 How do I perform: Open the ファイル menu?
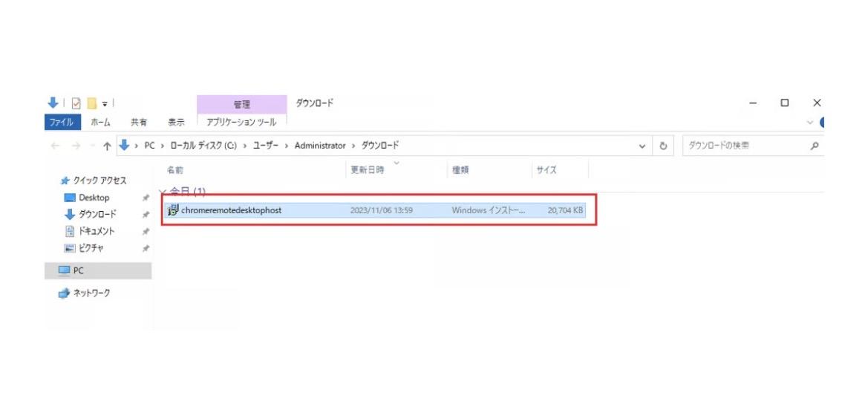[x=61, y=123]
